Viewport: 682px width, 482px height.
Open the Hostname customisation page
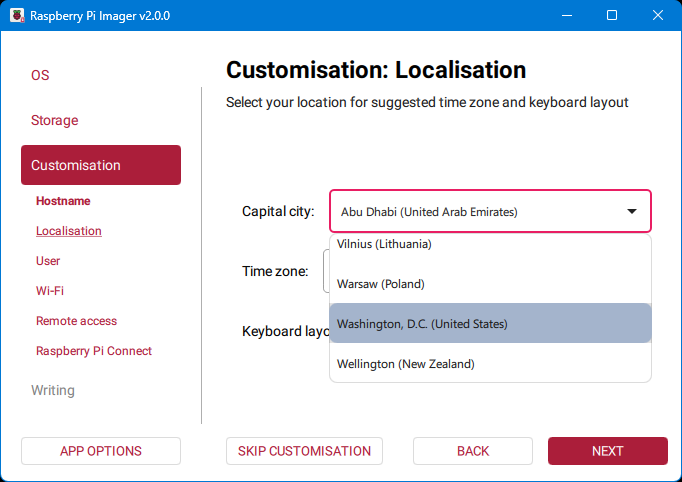click(x=63, y=201)
